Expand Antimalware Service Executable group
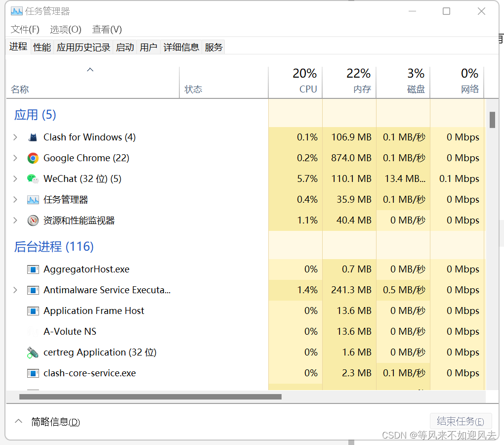The width and height of the screenshot is (504, 445). pyautogui.click(x=15, y=290)
